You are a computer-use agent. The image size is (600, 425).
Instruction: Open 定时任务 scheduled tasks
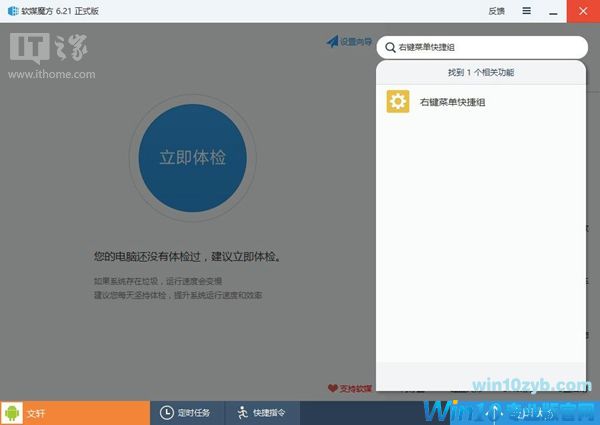194,412
